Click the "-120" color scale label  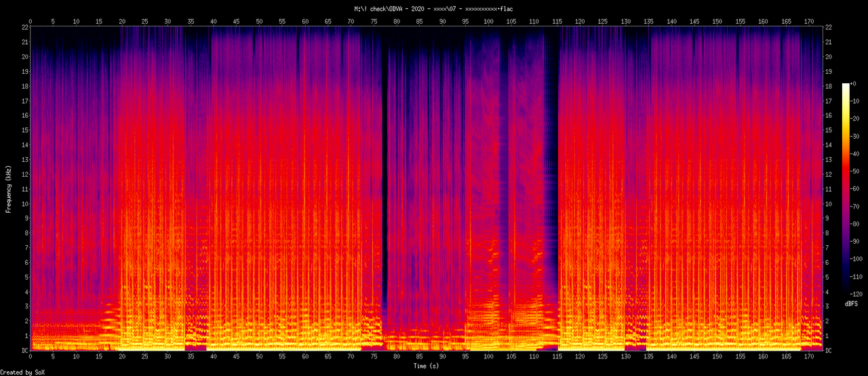858,295
